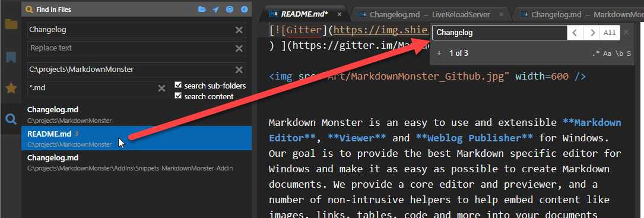Clear the Changelog search term with X
This screenshot has height=218, width=644.
point(239,30)
